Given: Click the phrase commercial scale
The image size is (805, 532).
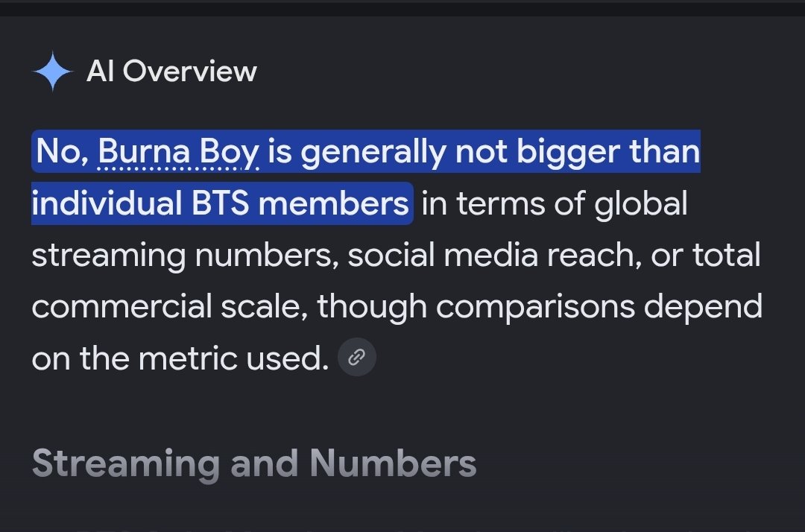Looking at the screenshot, I should tap(169, 306).
